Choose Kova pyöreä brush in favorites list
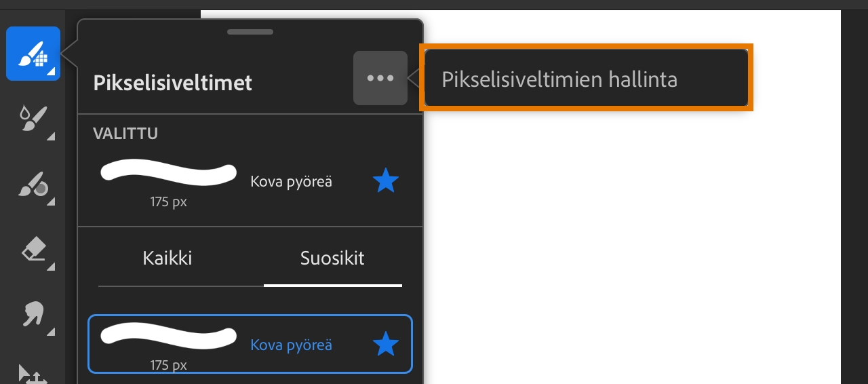The image size is (868, 384). point(291,345)
